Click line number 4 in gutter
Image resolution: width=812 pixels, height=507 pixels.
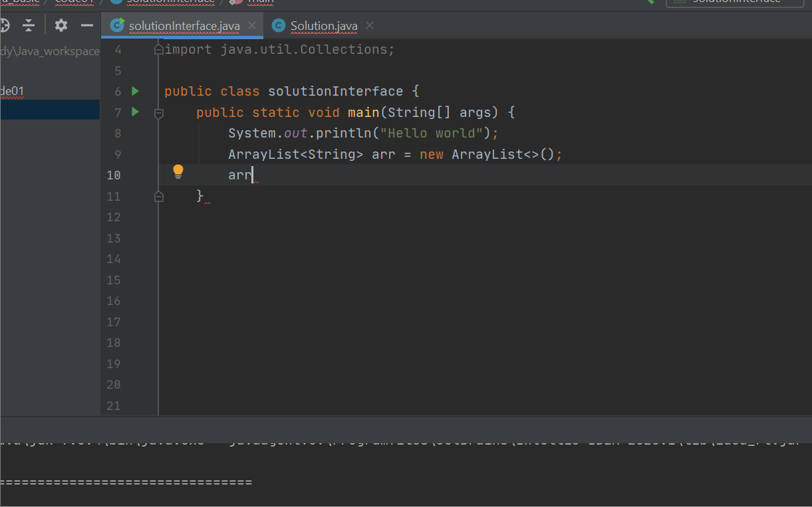pos(118,50)
